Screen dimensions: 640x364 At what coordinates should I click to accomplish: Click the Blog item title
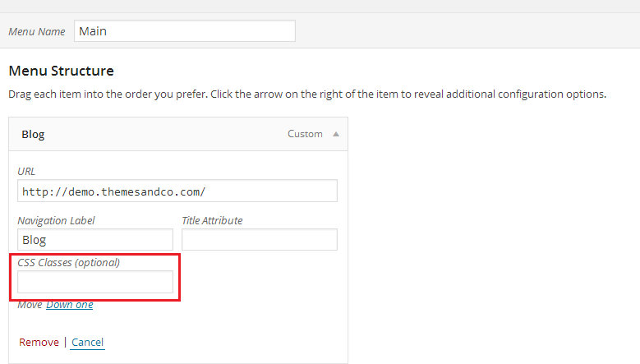[34, 135]
